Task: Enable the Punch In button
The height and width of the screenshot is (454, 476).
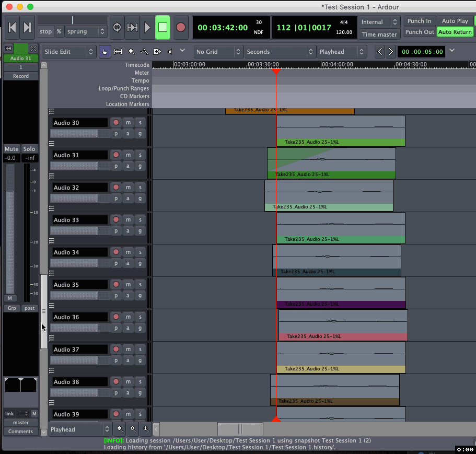Action: [419, 21]
